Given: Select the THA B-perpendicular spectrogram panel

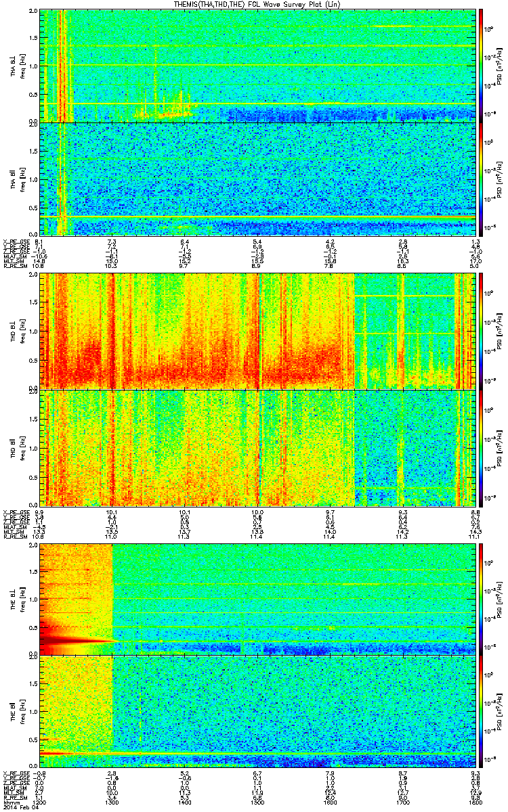Looking at the screenshot, I should tap(257, 66).
